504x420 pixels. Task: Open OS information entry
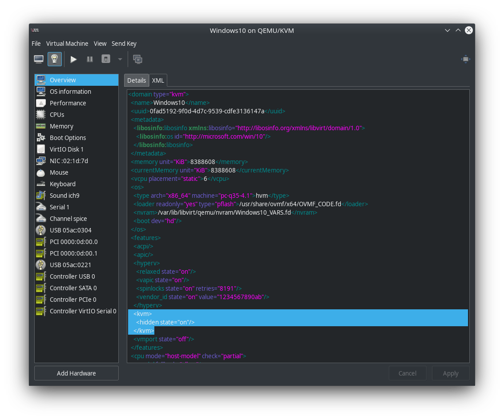(x=77, y=92)
